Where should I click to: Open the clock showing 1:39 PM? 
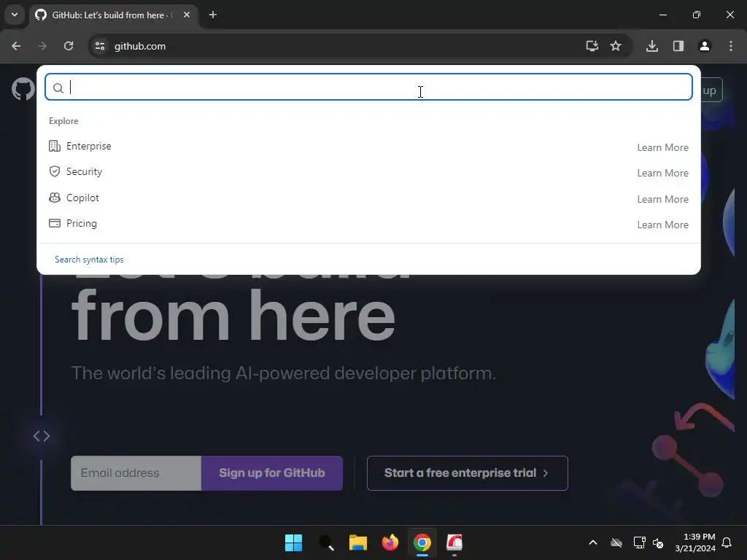[695, 542]
